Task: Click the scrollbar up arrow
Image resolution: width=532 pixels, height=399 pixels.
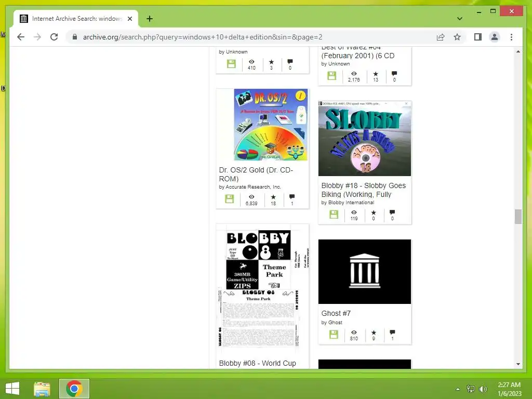Action: 518,51
